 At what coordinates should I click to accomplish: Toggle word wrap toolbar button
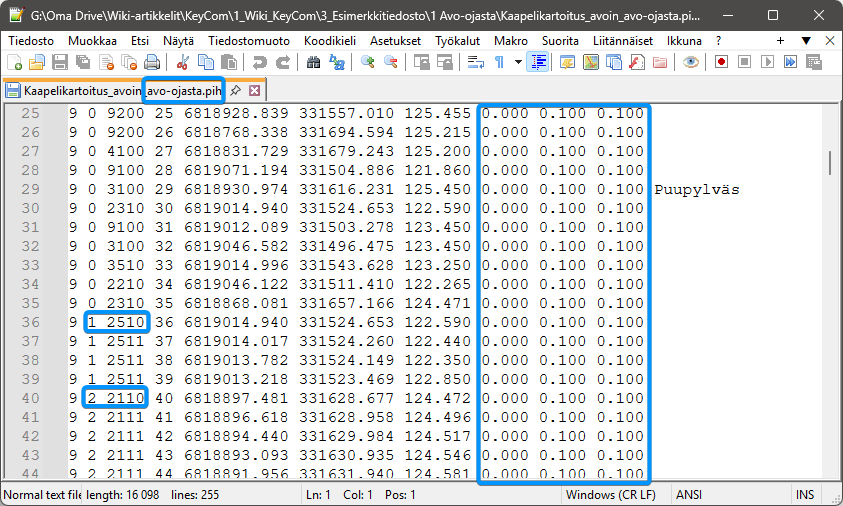(x=475, y=62)
